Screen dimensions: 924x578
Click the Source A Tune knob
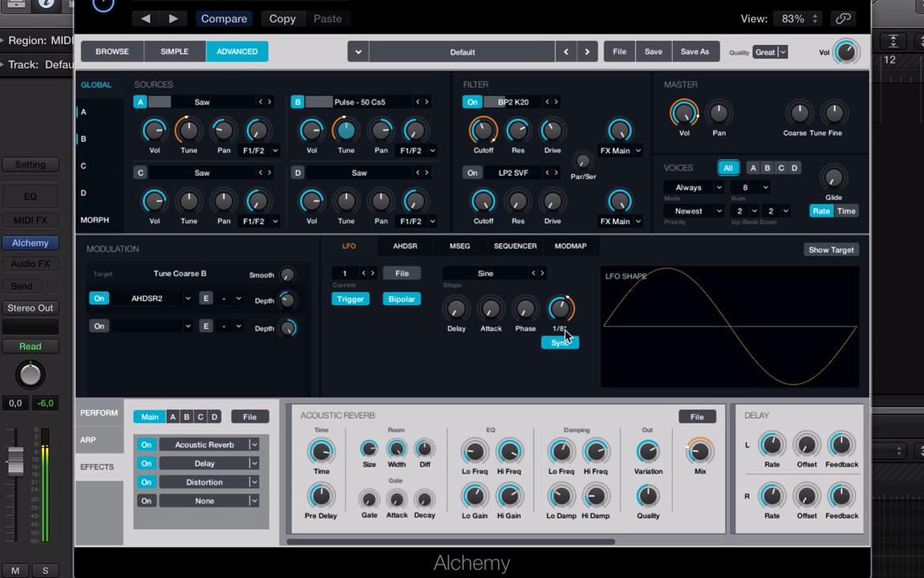188,130
